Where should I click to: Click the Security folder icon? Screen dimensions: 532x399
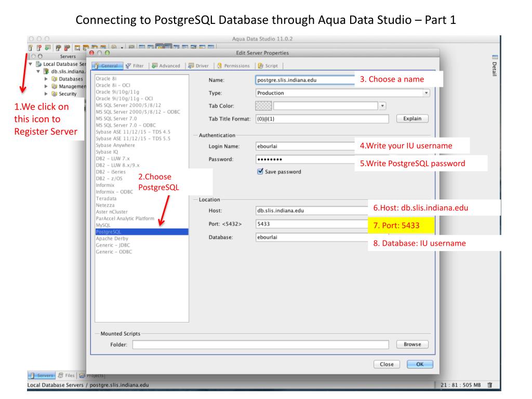click(x=54, y=94)
